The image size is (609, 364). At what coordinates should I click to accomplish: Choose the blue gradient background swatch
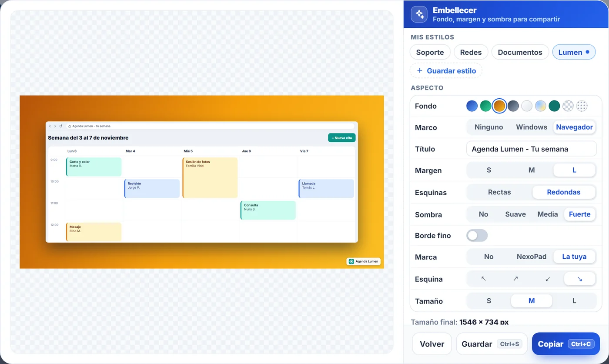click(x=472, y=106)
